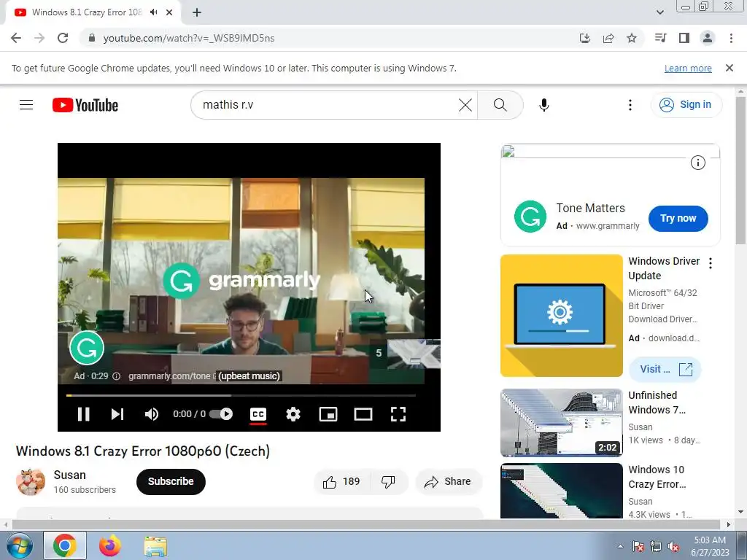
Task: Open the ad info icon beside Ad 0:29
Action: click(x=116, y=376)
